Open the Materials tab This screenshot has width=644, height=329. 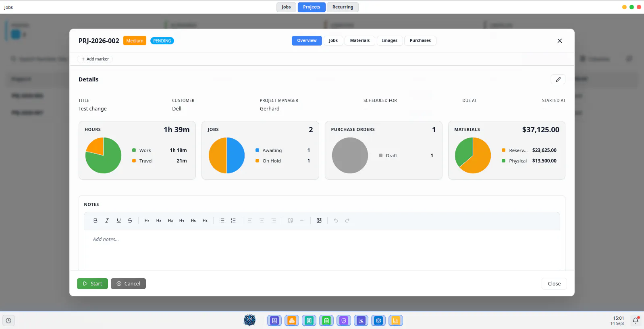coord(360,41)
